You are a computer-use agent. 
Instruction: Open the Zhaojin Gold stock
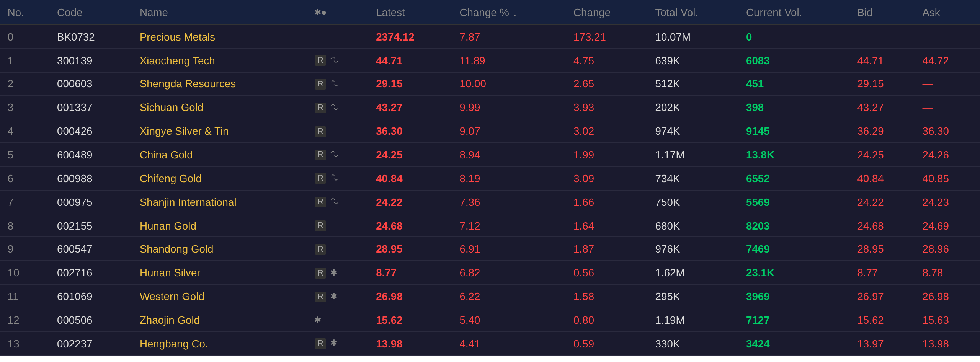tap(170, 320)
